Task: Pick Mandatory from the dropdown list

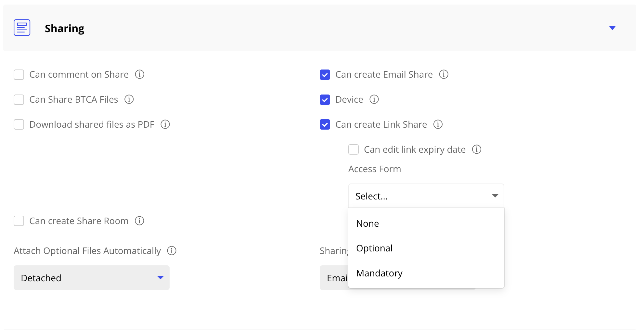Action: (379, 273)
